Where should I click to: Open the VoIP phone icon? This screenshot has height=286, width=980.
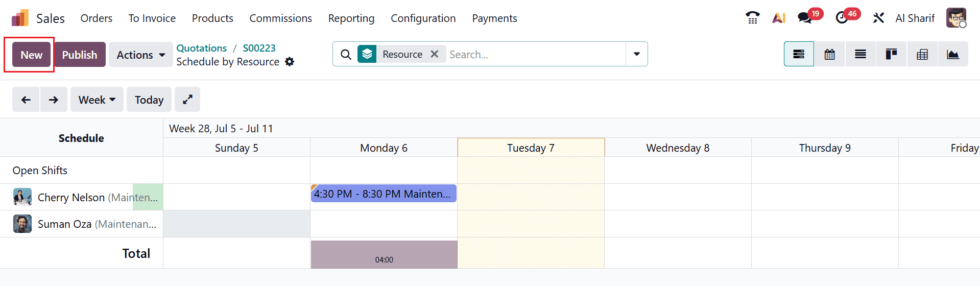pyautogui.click(x=753, y=18)
